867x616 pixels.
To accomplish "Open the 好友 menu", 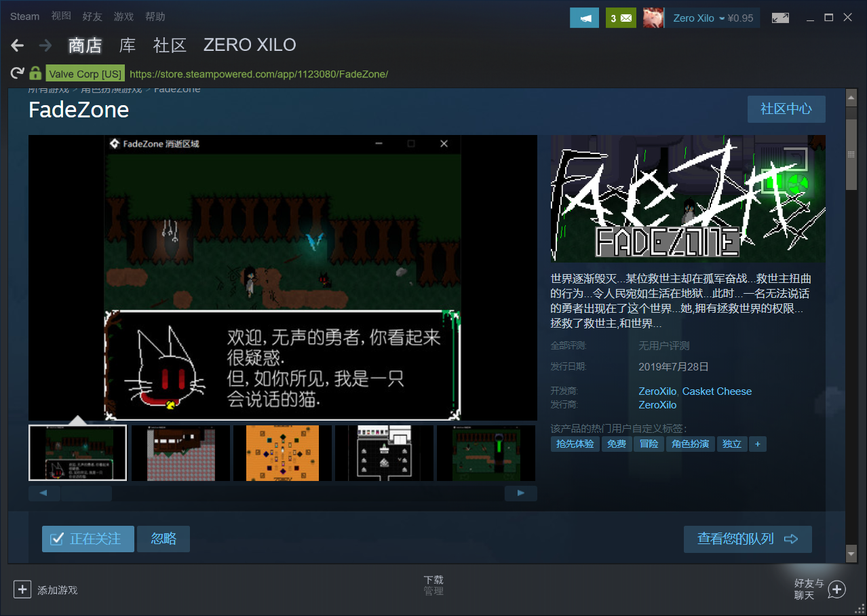I will pos(92,16).
